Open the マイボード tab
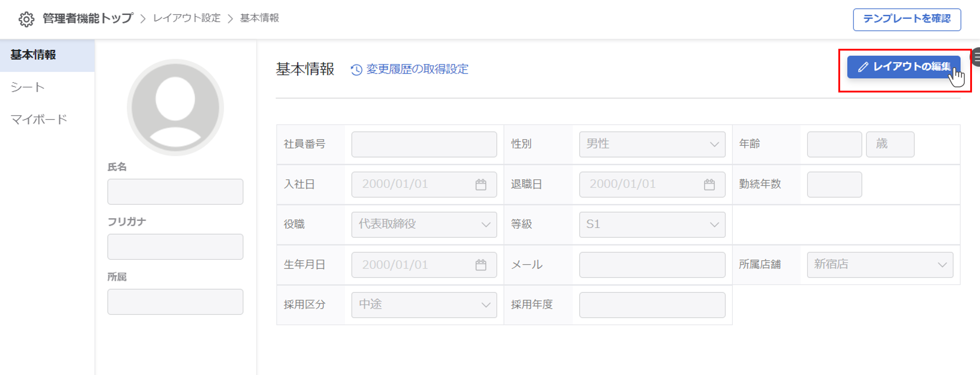Screen dimensions: 980x375 click(39, 120)
